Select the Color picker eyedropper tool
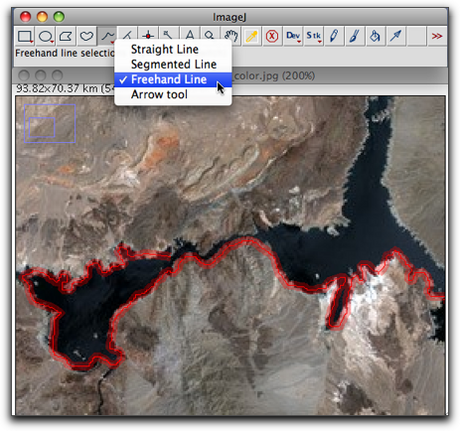Image resolution: width=460 pixels, height=431 pixels. 251,36
